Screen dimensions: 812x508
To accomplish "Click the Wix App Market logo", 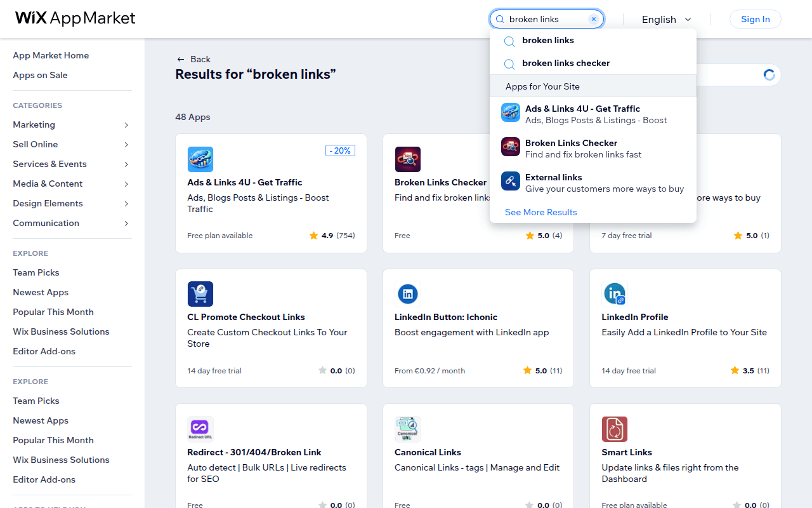I will 75,18.
